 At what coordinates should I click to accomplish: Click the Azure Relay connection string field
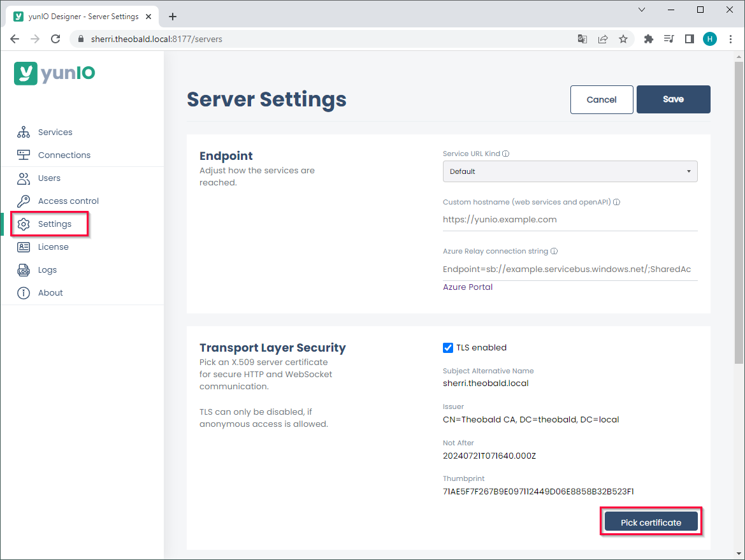[x=570, y=269]
